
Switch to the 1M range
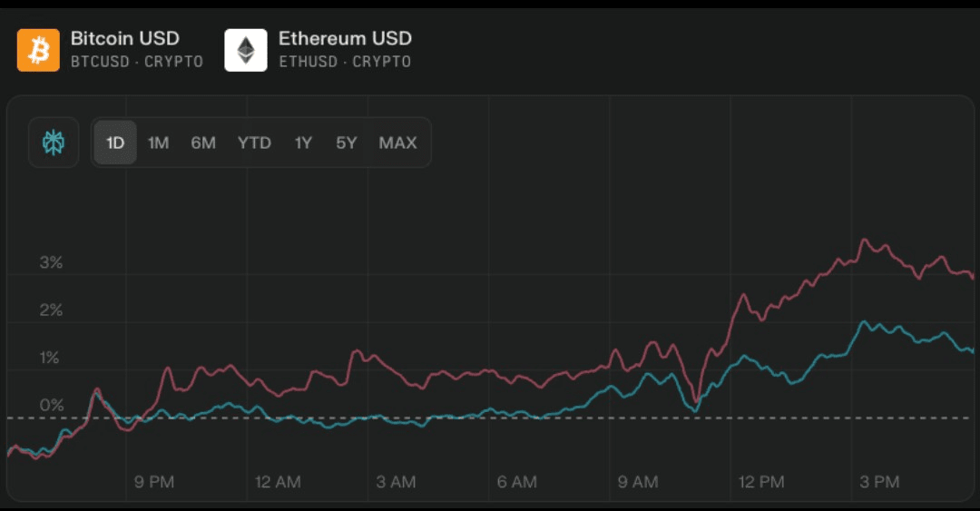click(x=158, y=142)
